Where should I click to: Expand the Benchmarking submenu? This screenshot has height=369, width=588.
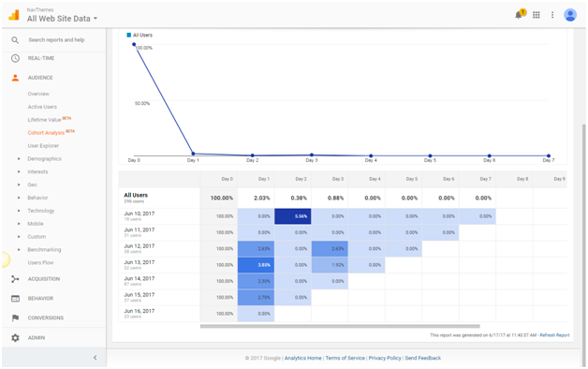19,250
